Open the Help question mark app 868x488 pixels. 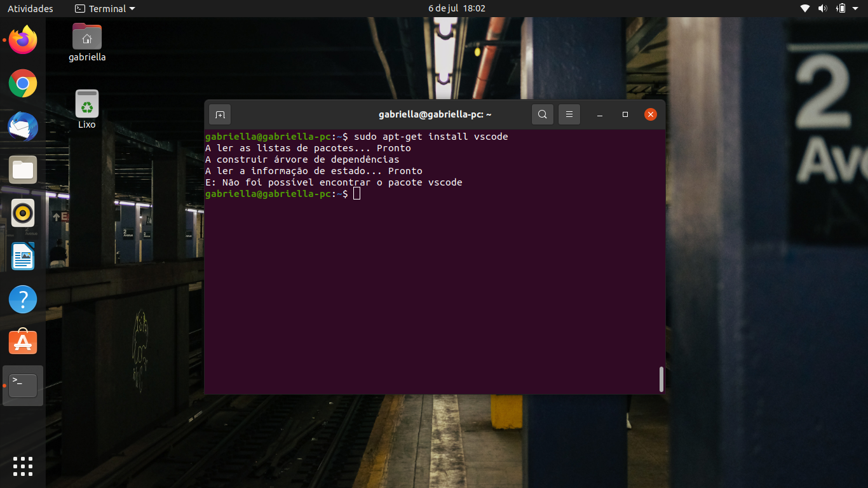point(23,299)
